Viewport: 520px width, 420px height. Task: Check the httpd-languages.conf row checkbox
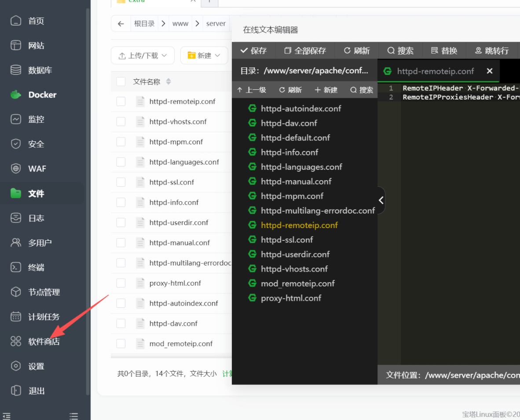[121, 162]
